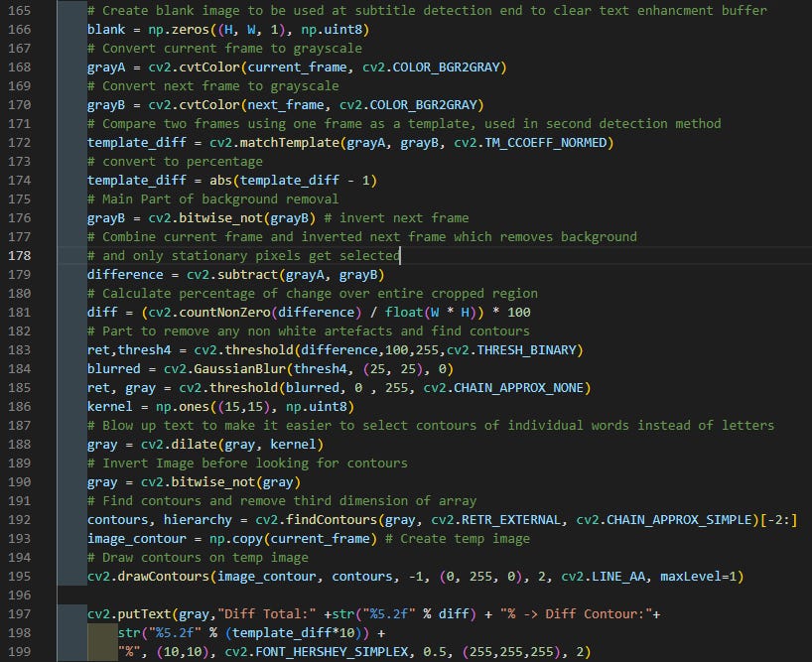Click 'bitwise_not(gray)' on line 190
This screenshot has width=812, height=662.
(x=235, y=482)
